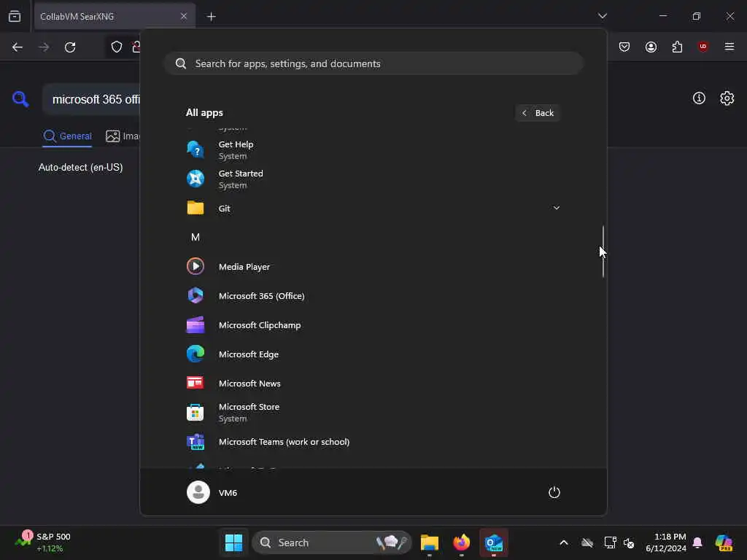747x560 pixels.
Task: Click Back button in All apps
Action: 538,113
